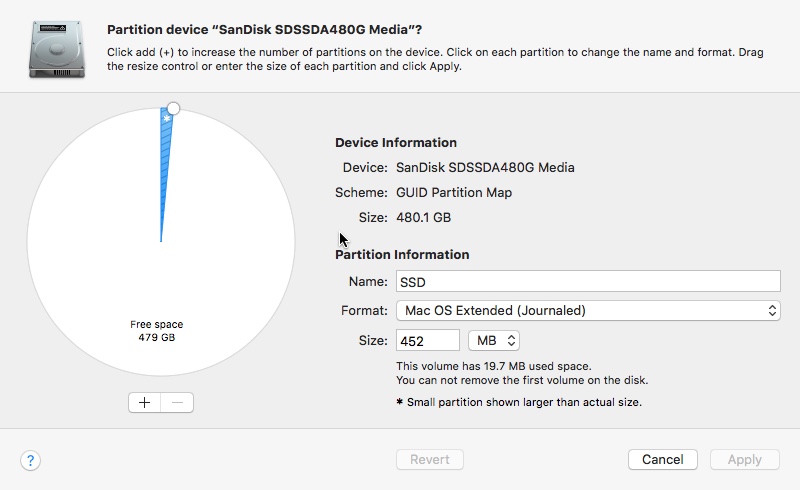This screenshot has height=490, width=800.
Task: Click the Apply button
Action: [744, 459]
